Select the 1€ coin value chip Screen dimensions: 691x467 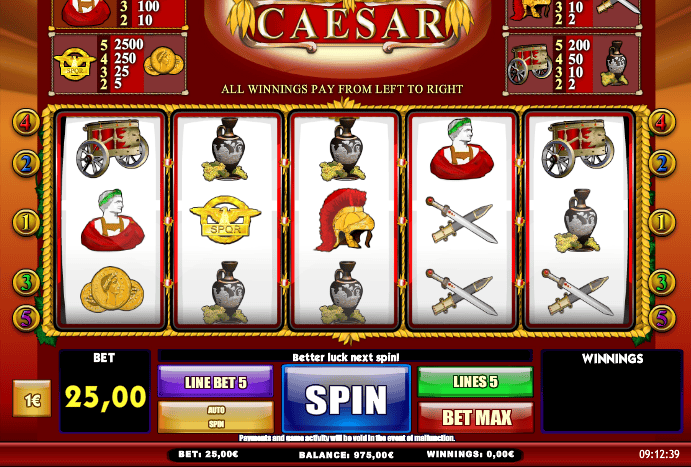[x=32, y=399]
